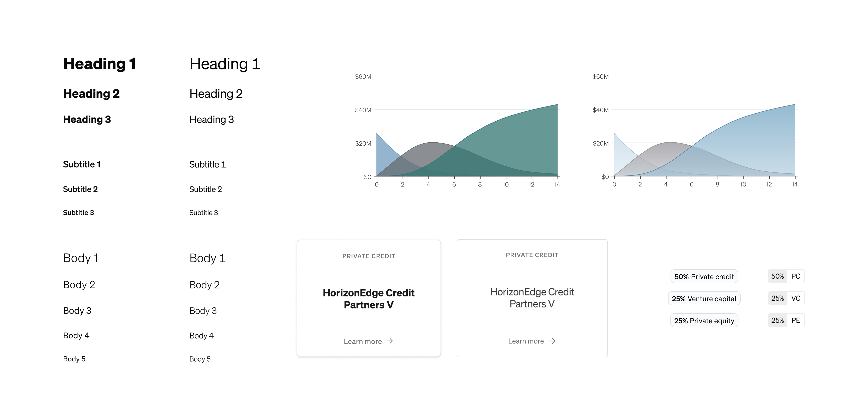
Task: Click arrow icon in bold credit card
Action: [x=390, y=341]
